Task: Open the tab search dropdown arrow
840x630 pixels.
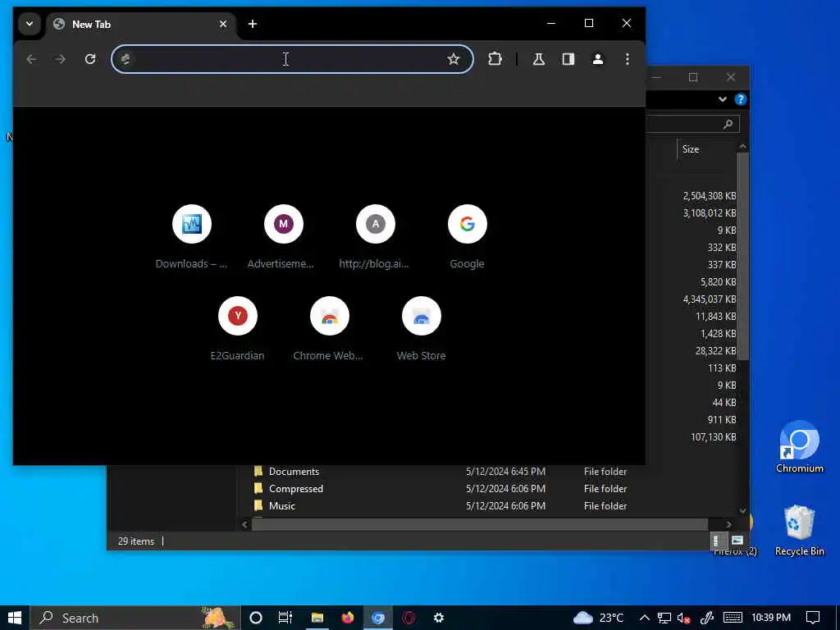Action: (x=30, y=24)
